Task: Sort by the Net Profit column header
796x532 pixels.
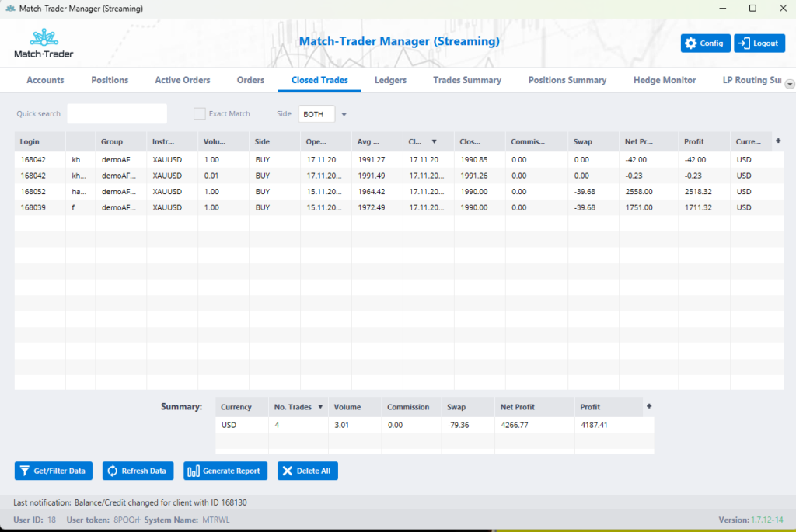Action: (x=648, y=141)
